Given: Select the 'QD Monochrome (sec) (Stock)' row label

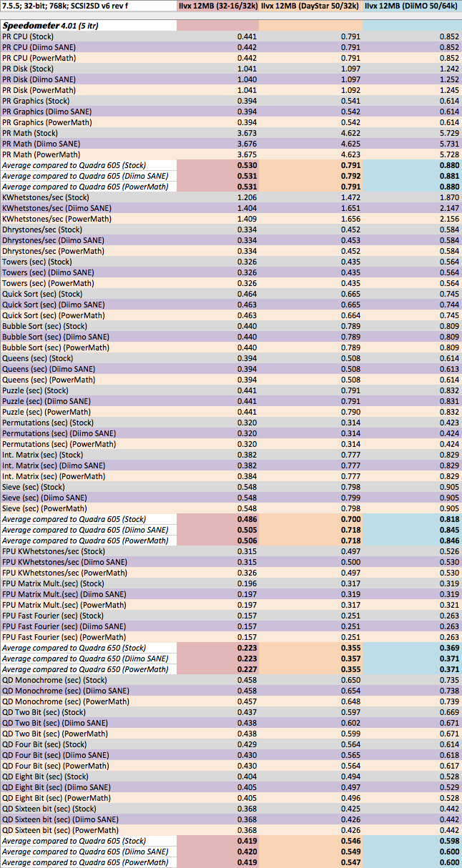Looking at the screenshot, I should pyautogui.click(x=54, y=680).
